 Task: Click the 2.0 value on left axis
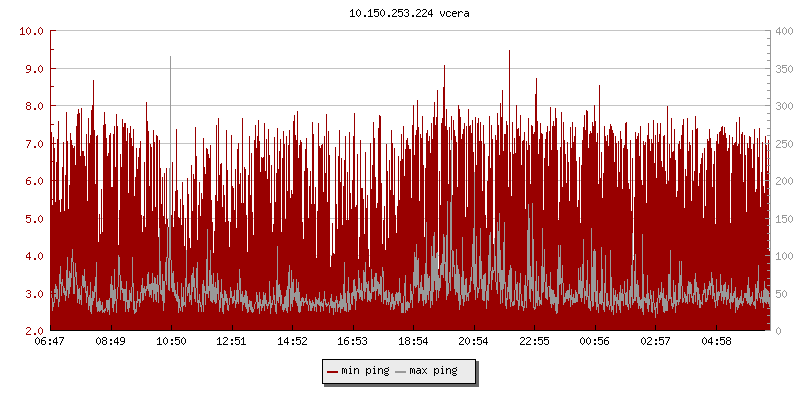coord(34,331)
